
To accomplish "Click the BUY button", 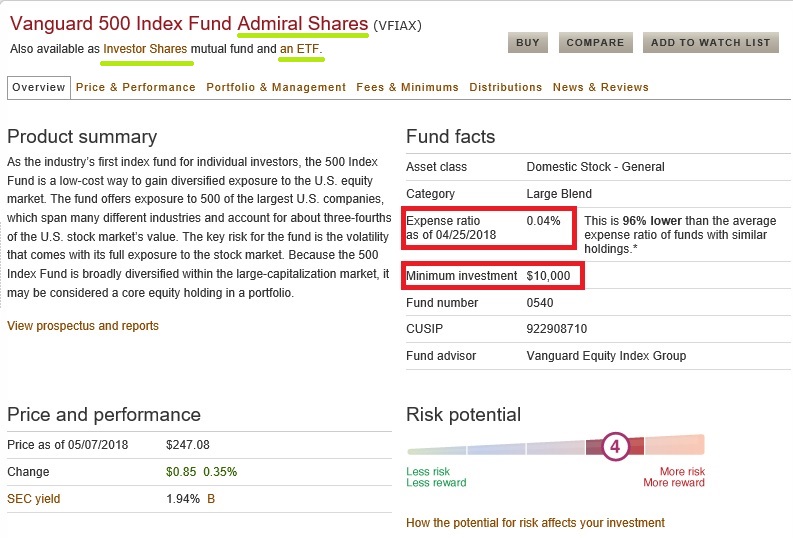I will (527, 43).
